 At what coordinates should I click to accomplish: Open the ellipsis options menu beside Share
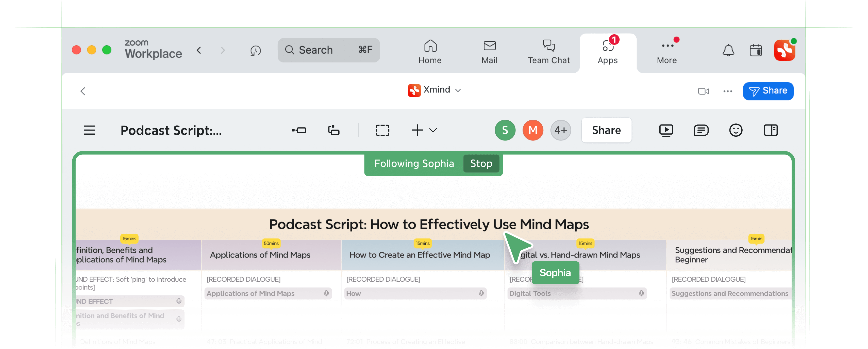tap(727, 91)
